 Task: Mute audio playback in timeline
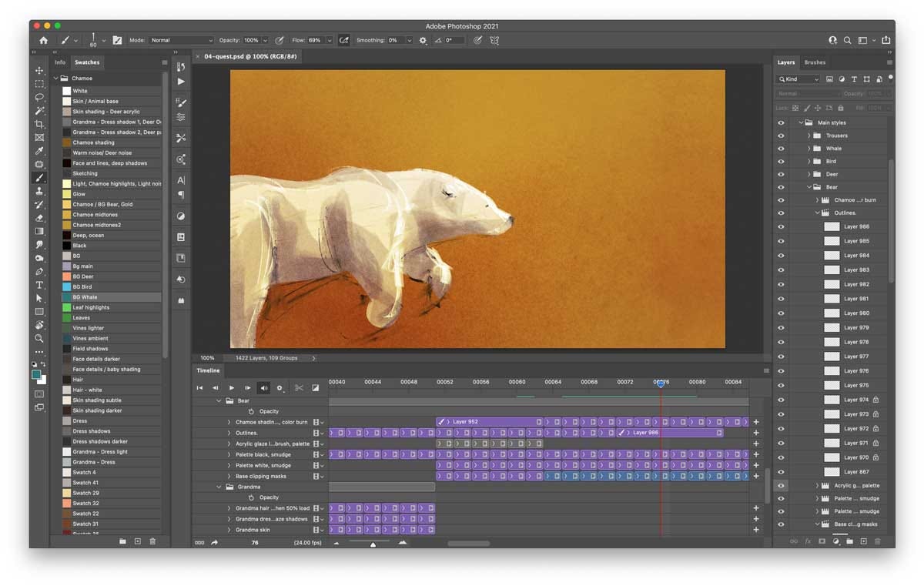[x=264, y=388]
